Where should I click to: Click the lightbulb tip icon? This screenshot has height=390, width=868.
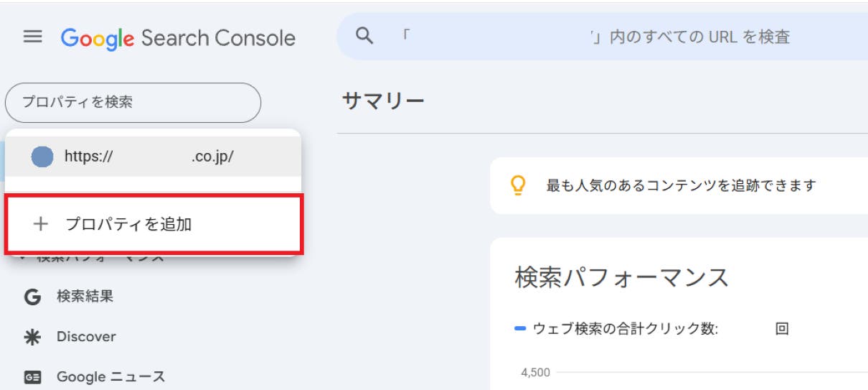point(518,186)
